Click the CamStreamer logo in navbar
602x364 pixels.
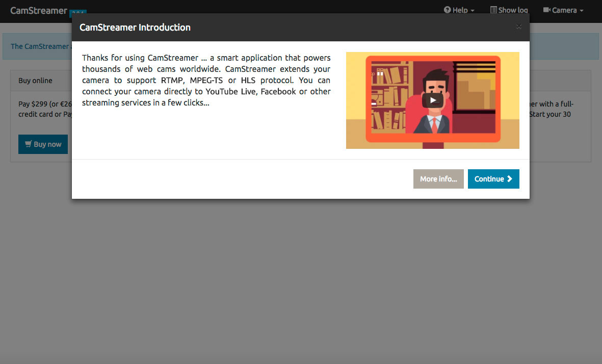tap(39, 10)
